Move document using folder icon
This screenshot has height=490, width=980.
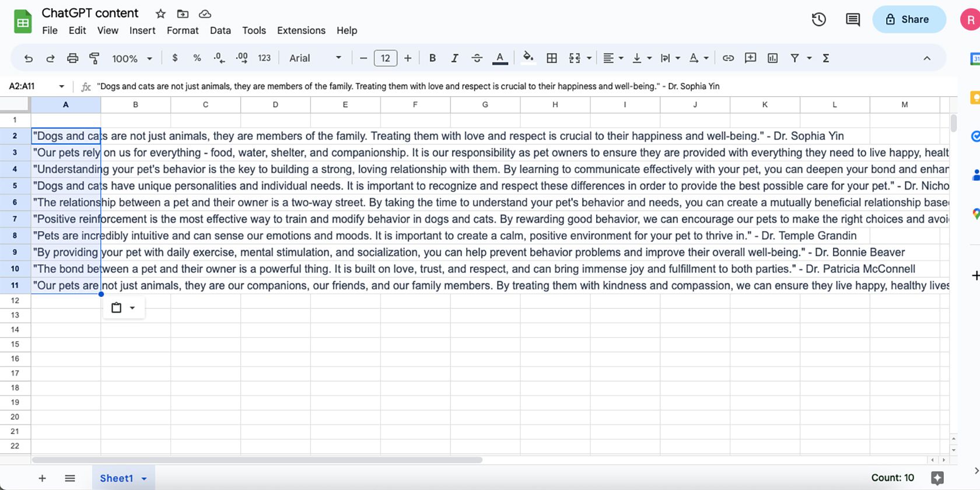tap(183, 13)
